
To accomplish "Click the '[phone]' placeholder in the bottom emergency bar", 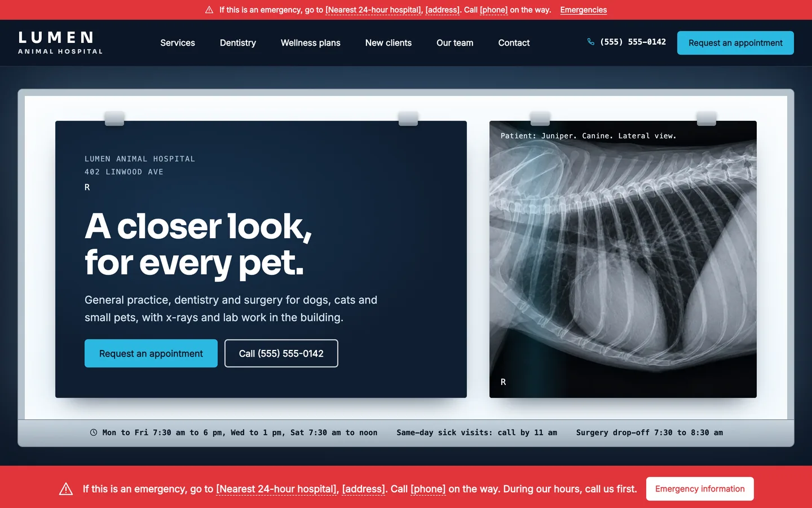I will tap(428, 489).
